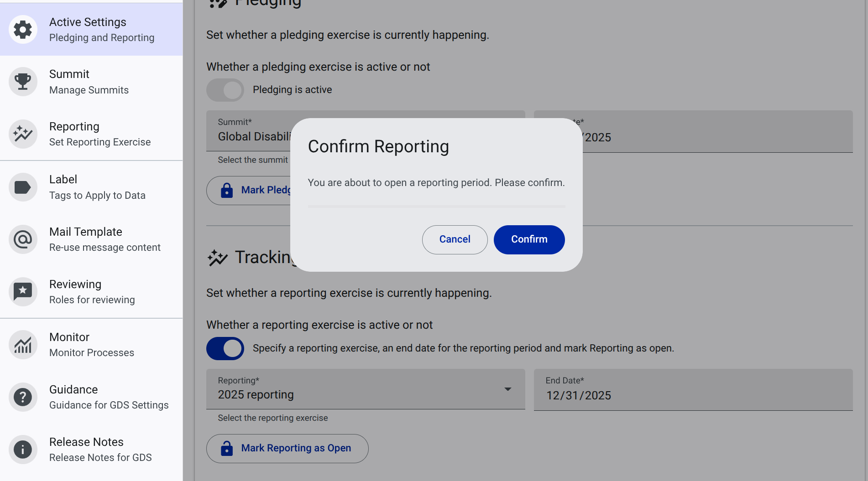This screenshot has width=868, height=481.
Task: Go to Summit Manage Summits
Action: (x=91, y=82)
